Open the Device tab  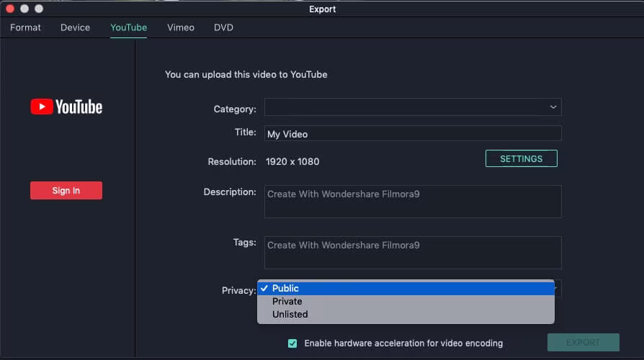tap(76, 27)
